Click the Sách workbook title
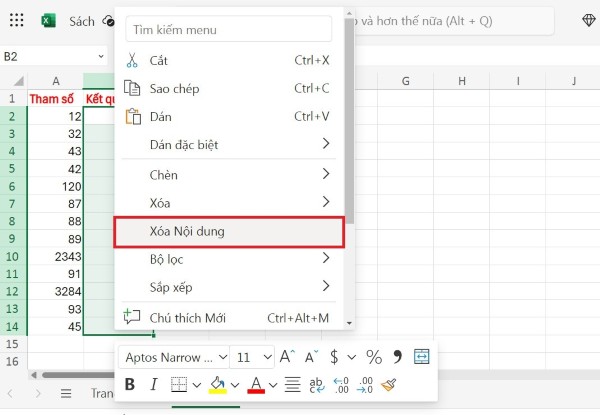The height and width of the screenshot is (415, 600). (82, 21)
